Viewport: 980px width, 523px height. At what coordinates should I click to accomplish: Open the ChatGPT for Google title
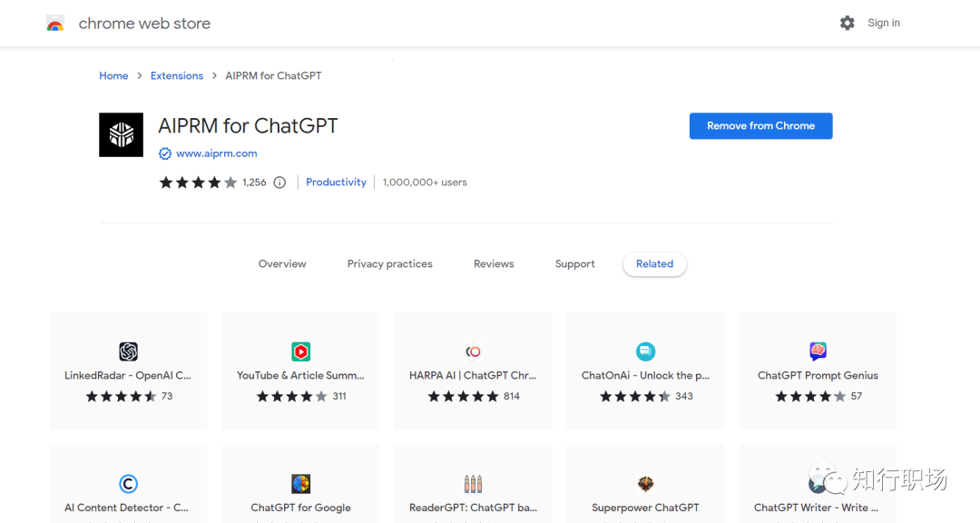300,508
